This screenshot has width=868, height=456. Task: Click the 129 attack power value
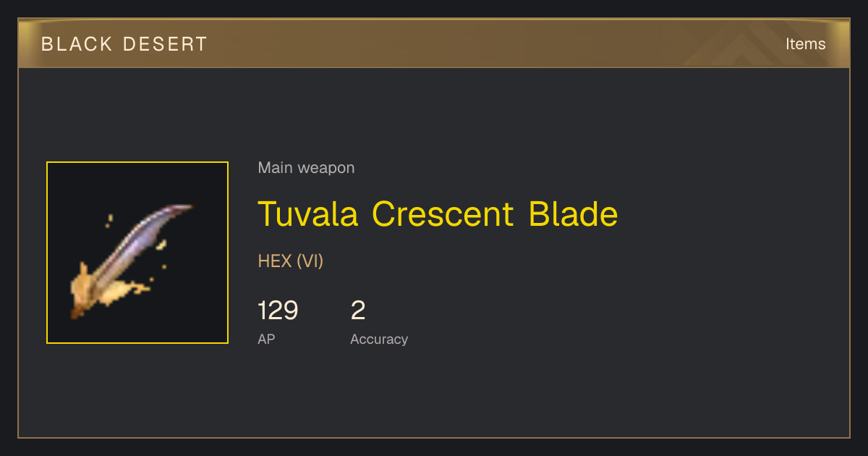coord(278,311)
